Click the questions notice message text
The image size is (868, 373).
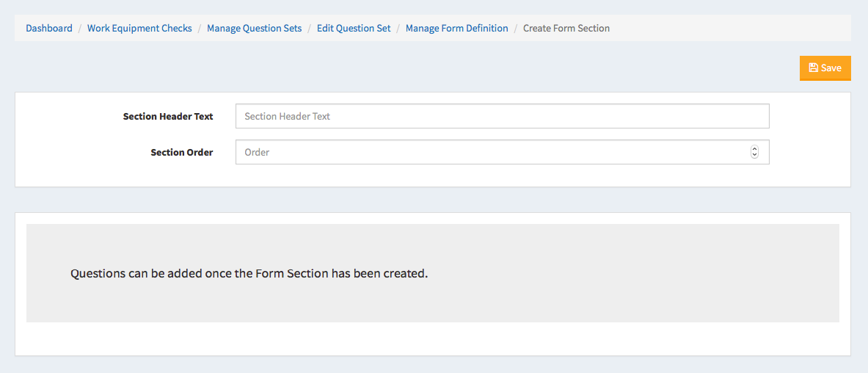pos(249,274)
